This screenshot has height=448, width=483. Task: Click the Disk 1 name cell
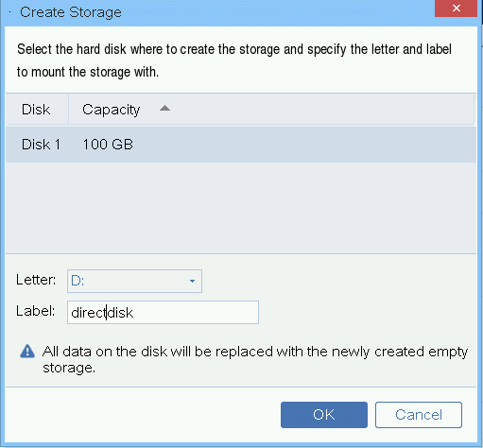click(41, 145)
